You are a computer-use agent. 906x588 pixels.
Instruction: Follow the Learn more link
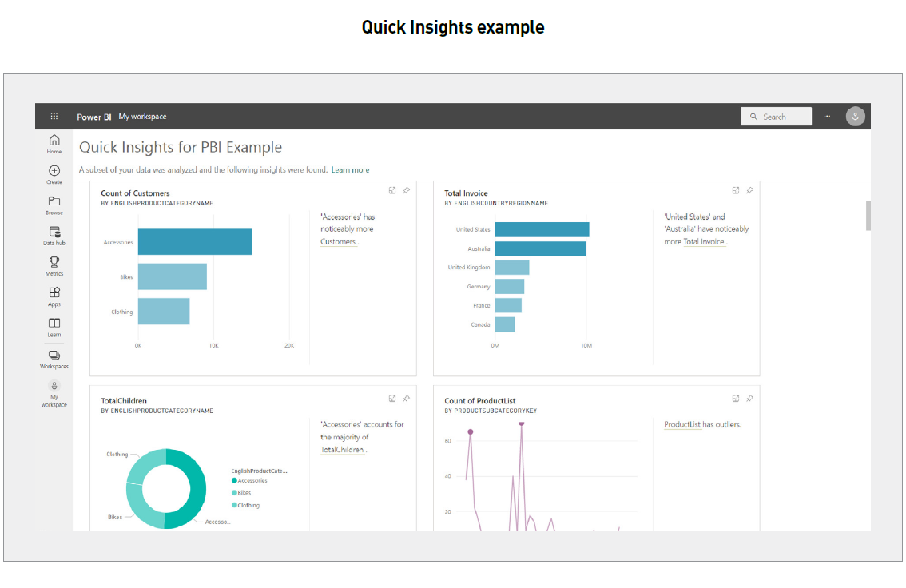coord(350,169)
